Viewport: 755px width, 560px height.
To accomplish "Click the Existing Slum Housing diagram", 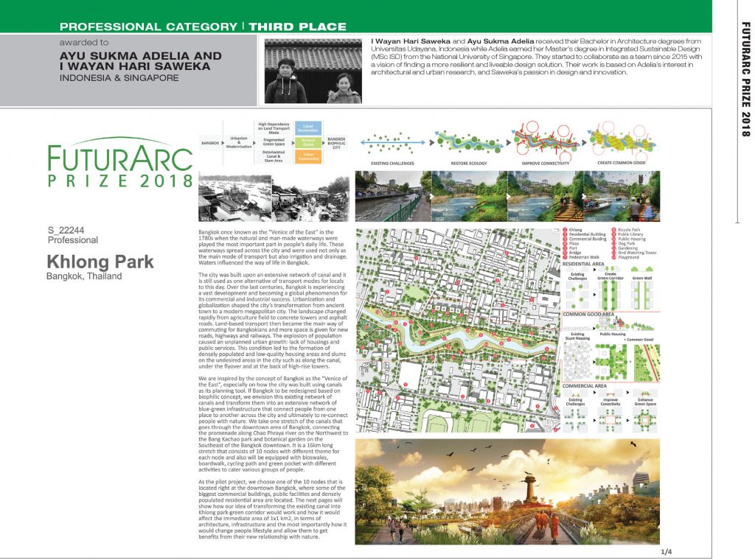I will (x=577, y=356).
